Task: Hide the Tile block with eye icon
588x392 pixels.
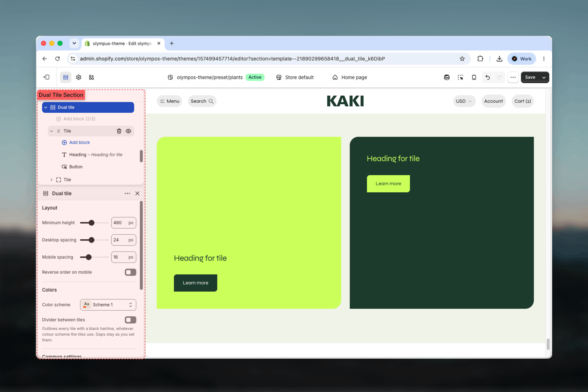Action: click(128, 131)
